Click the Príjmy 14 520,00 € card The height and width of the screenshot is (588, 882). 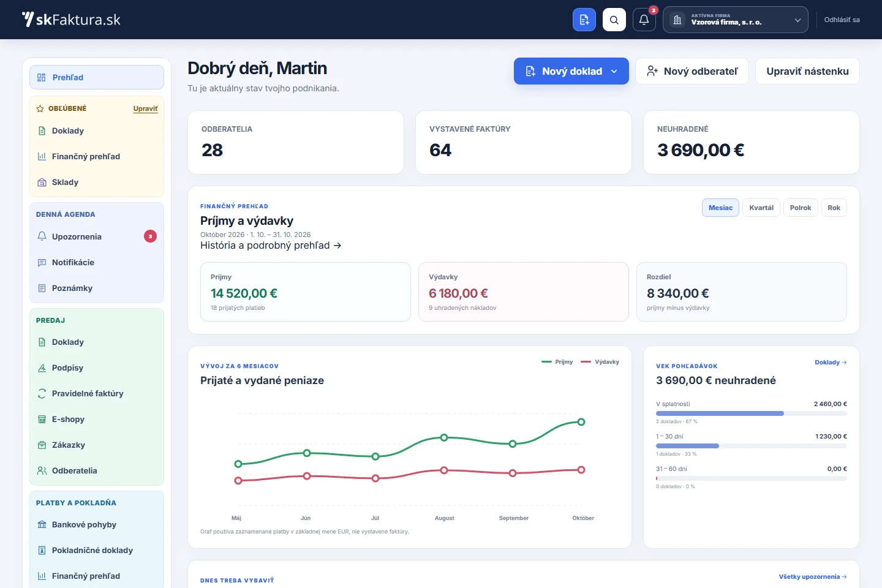tap(306, 292)
